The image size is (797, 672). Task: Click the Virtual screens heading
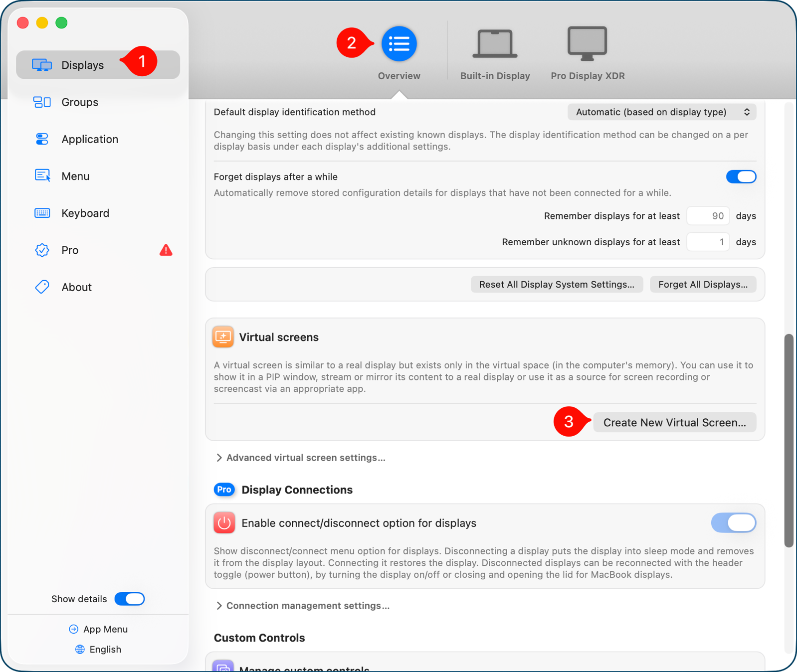(279, 337)
